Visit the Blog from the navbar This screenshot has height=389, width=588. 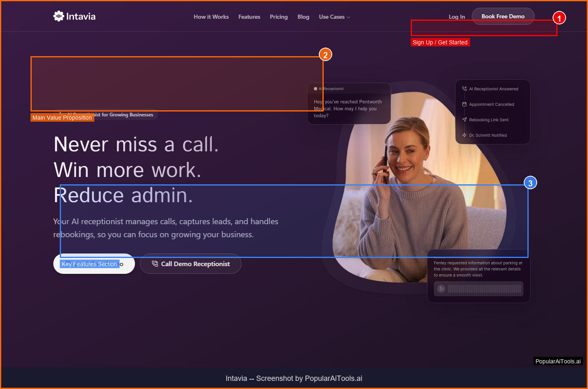coord(303,17)
